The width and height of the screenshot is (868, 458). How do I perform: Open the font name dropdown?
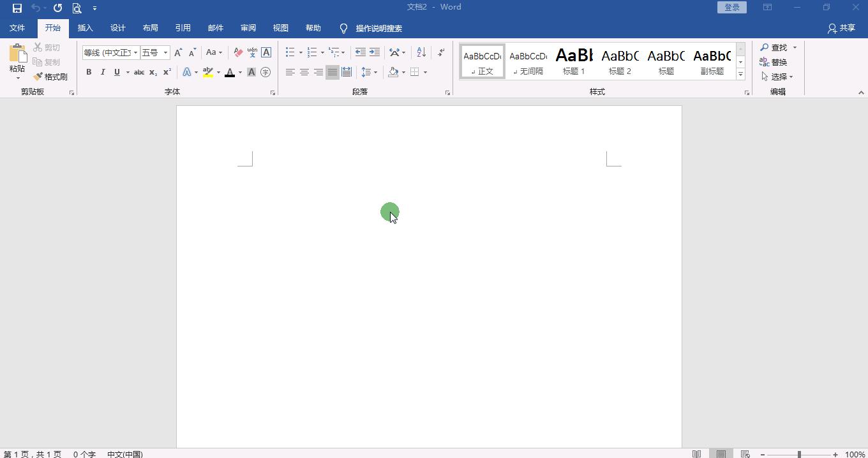click(135, 52)
